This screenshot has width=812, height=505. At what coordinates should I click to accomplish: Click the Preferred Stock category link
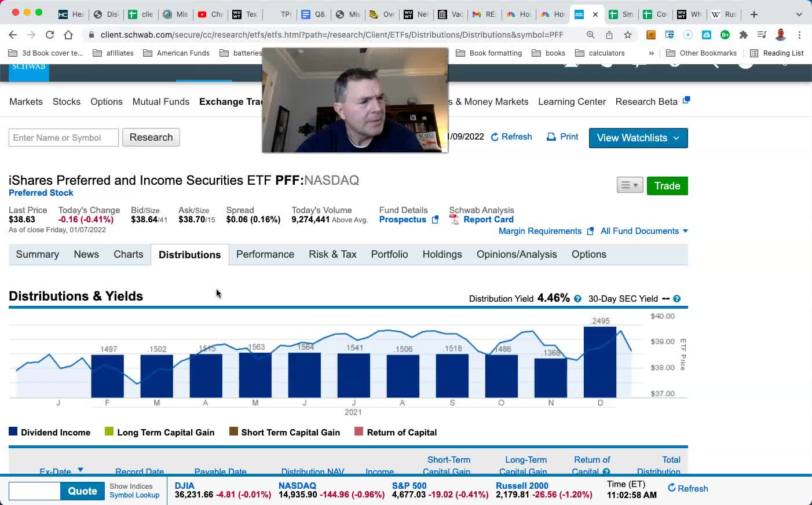coord(41,193)
